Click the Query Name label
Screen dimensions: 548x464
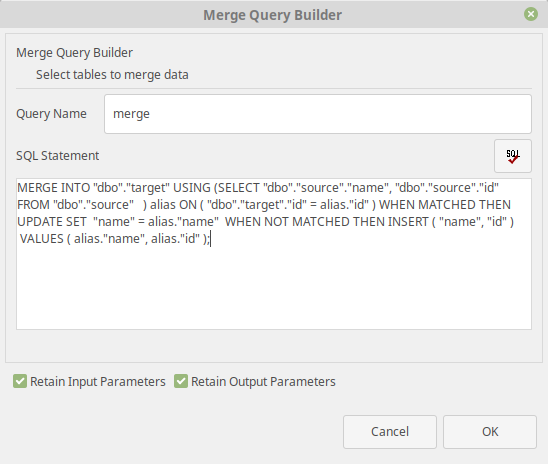(51, 114)
